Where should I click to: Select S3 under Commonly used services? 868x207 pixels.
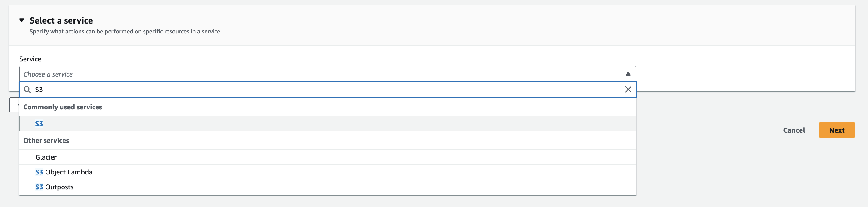coord(39,123)
